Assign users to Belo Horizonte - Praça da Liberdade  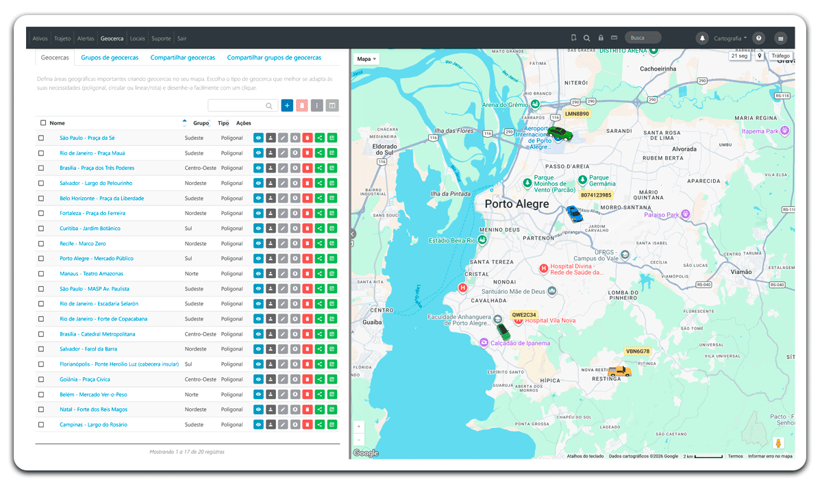(x=271, y=198)
